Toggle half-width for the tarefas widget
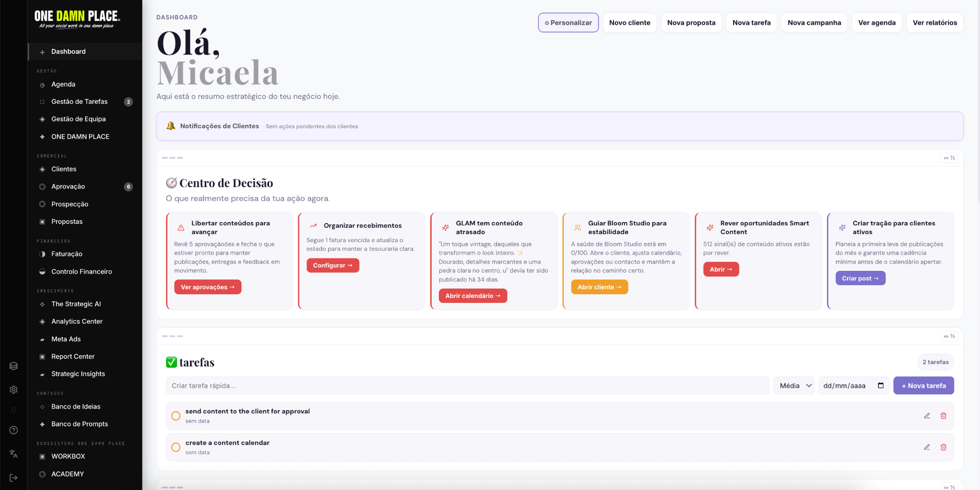 point(949,336)
